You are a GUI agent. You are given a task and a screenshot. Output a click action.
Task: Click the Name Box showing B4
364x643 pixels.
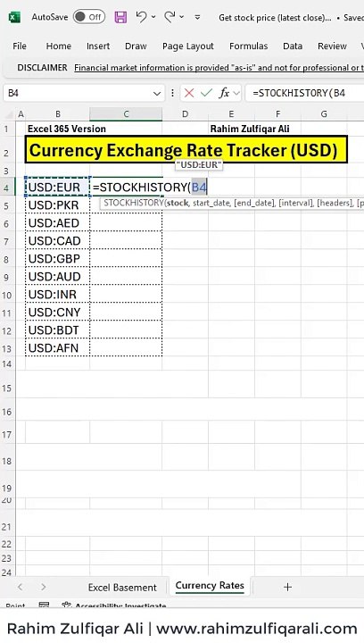[x=78, y=93]
